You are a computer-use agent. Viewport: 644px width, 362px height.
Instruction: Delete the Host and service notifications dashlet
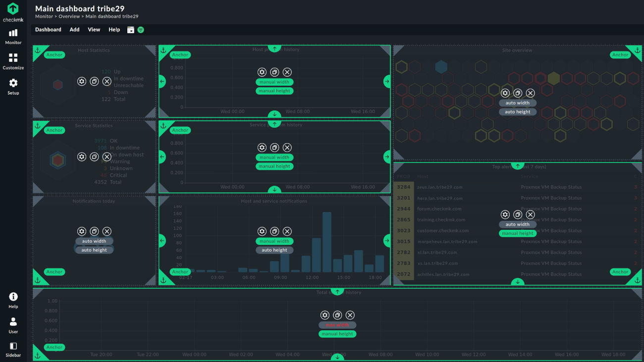[287, 231]
